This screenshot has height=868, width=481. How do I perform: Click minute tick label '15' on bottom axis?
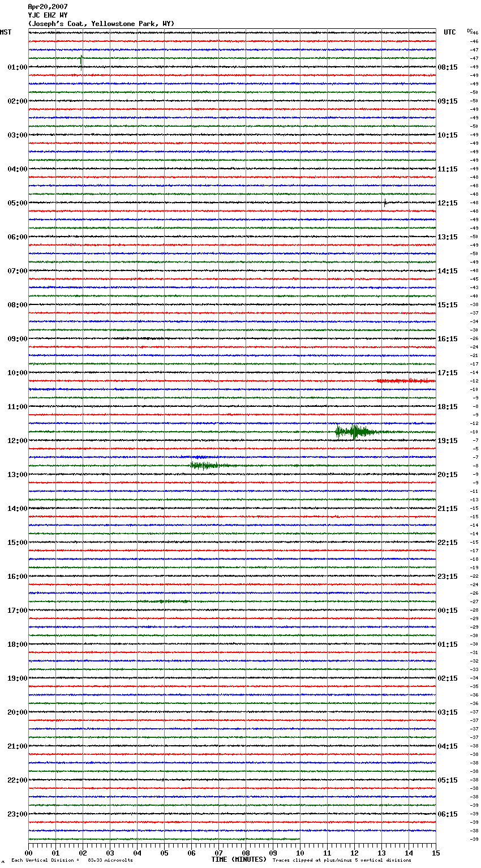point(436,853)
